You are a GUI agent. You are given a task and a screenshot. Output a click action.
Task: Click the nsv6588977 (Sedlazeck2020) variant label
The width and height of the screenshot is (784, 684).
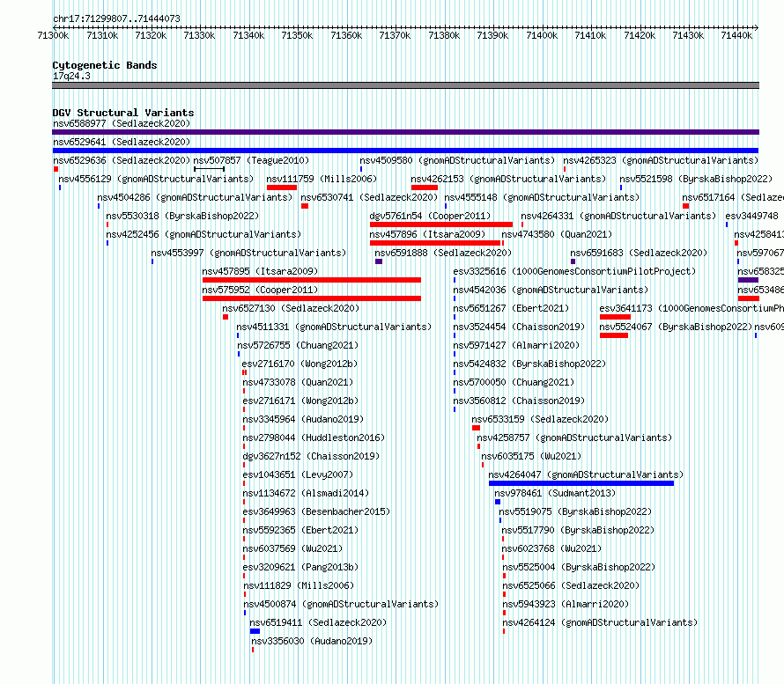point(122,123)
